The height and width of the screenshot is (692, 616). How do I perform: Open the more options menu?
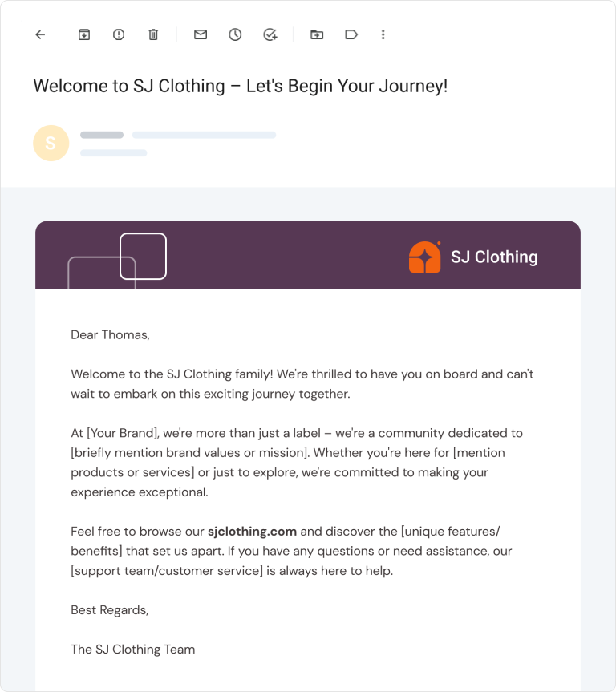click(383, 34)
